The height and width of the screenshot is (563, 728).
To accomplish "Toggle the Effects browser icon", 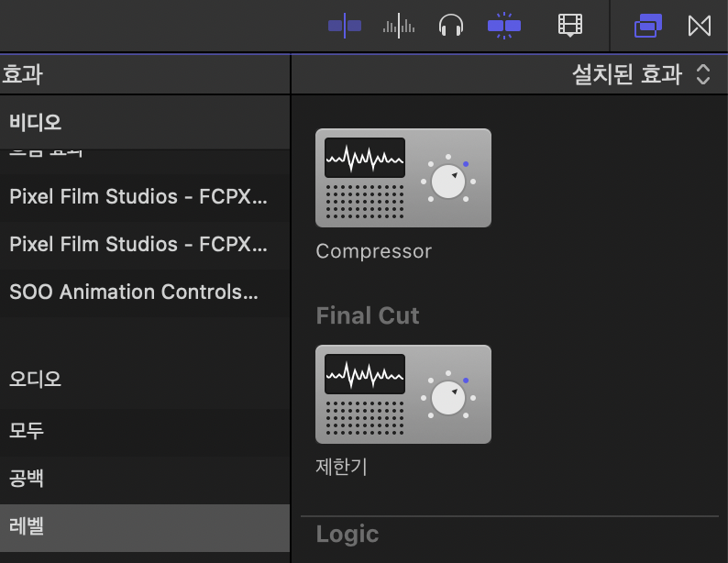I will pyautogui.click(x=648, y=26).
